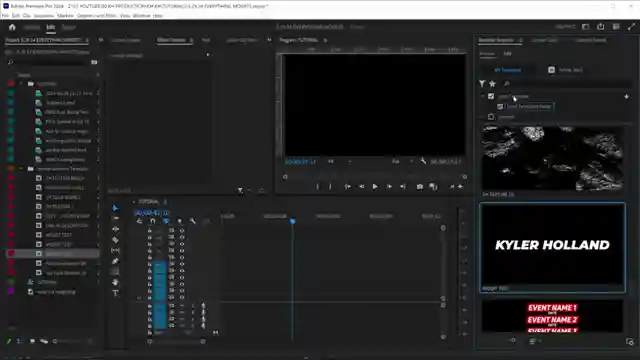
Task: Open the Workspaces icon in header
Action: coord(586,27)
